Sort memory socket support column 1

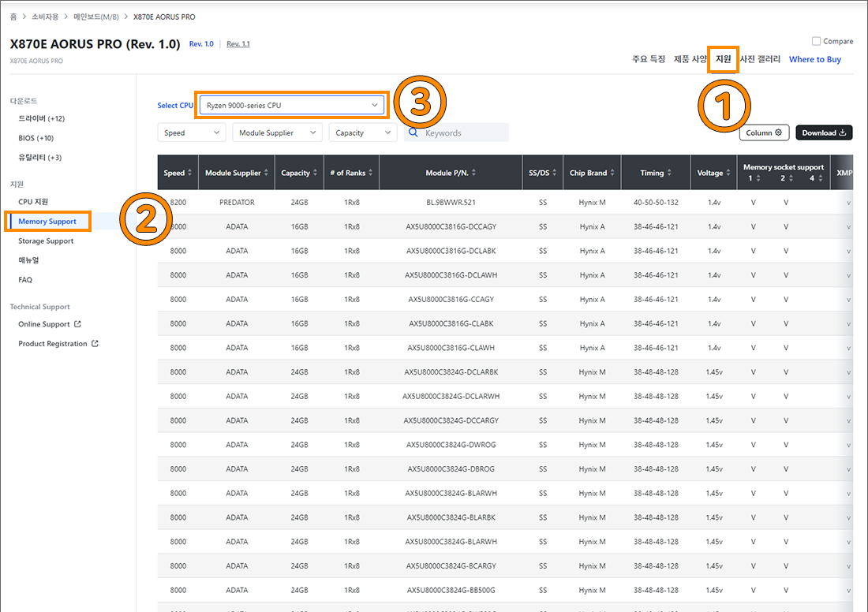758,178
